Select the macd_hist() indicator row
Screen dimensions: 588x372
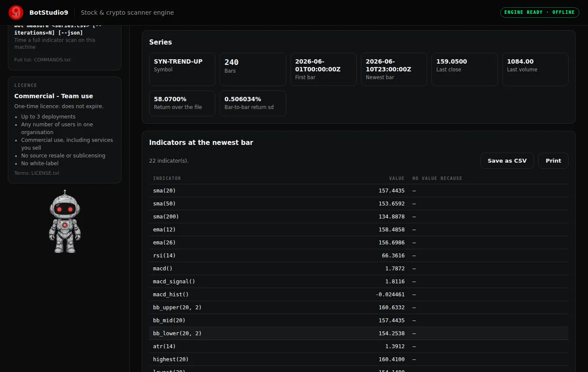click(x=359, y=295)
